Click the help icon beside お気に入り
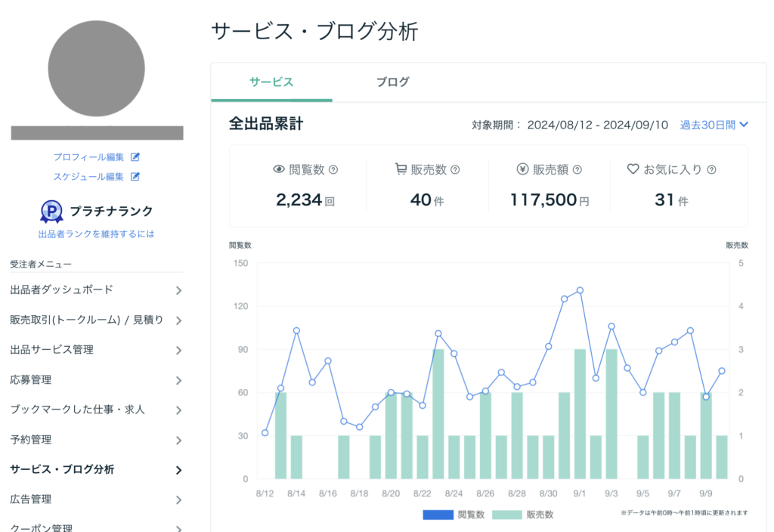 click(711, 170)
